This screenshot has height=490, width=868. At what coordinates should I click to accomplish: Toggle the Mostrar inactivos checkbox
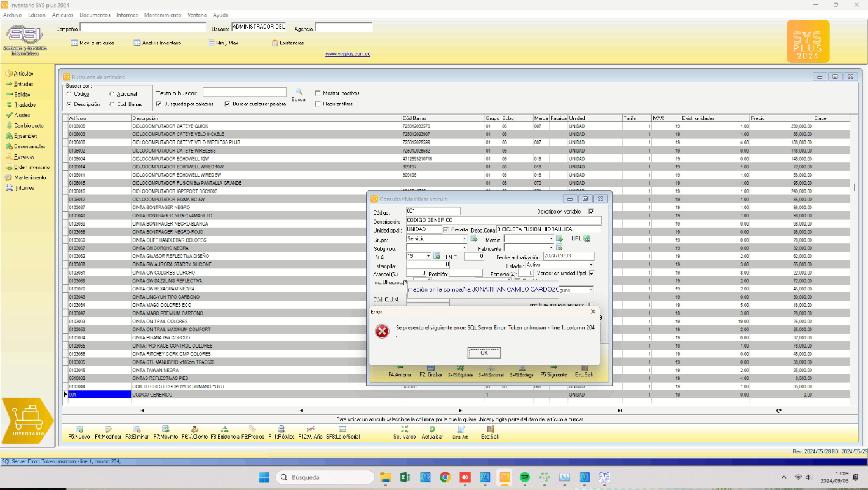click(x=318, y=93)
